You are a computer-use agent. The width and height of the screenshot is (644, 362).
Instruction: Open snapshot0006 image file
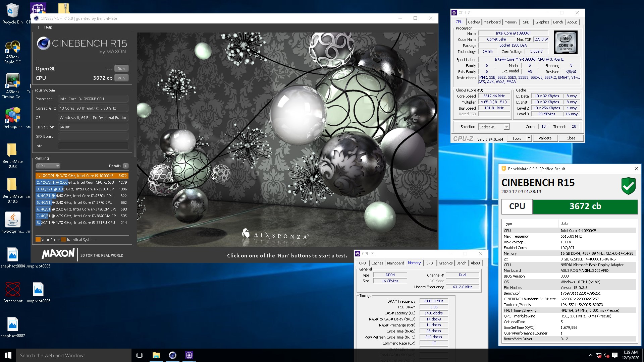pyautogui.click(x=38, y=292)
